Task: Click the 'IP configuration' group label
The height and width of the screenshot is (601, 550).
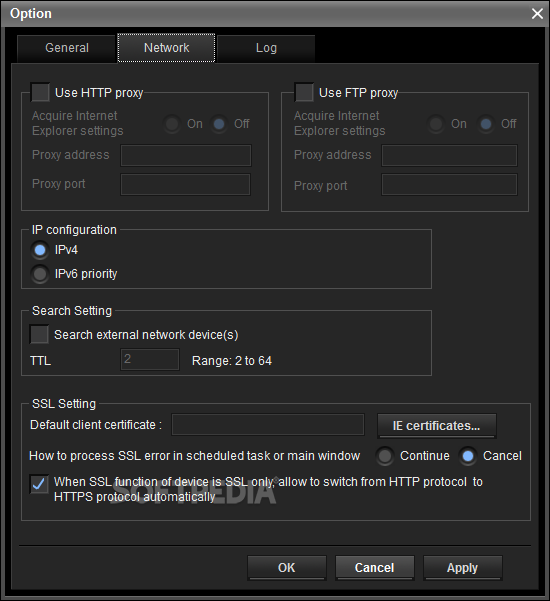Action: [74, 230]
